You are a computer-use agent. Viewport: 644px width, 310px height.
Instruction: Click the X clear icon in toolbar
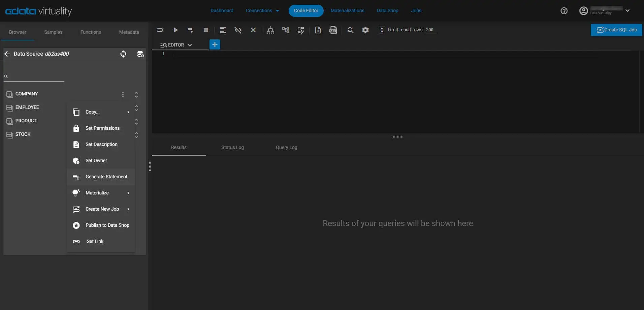coord(253,30)
